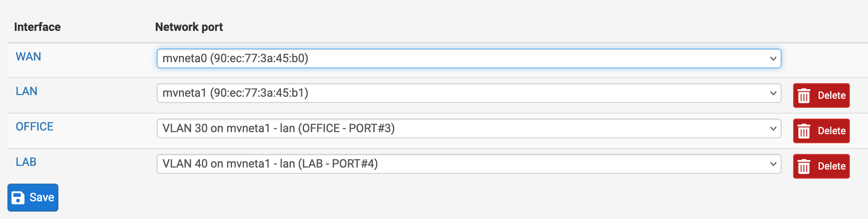This screenshot has width=868, height=219.
Task: Click the chevron arrow on the WAN port selector
Action: (773, 58)
